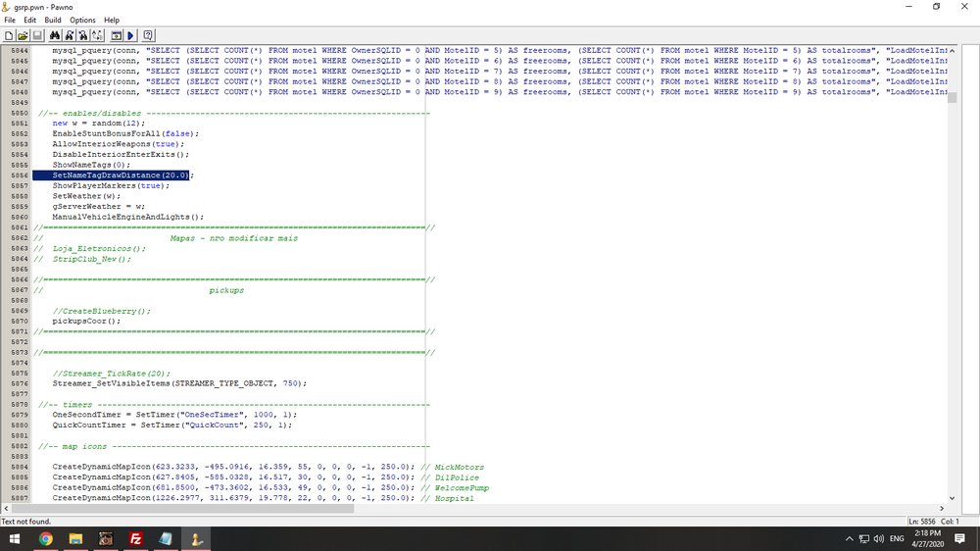Click the Streamer_SetVisibleItems line
980x551 pixels.
(179, 383)
